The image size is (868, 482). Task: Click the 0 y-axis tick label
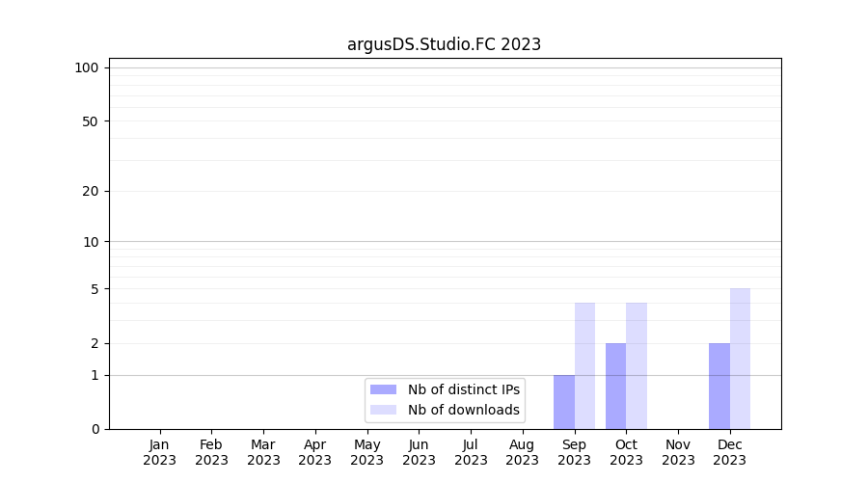(x=95, y=429)
